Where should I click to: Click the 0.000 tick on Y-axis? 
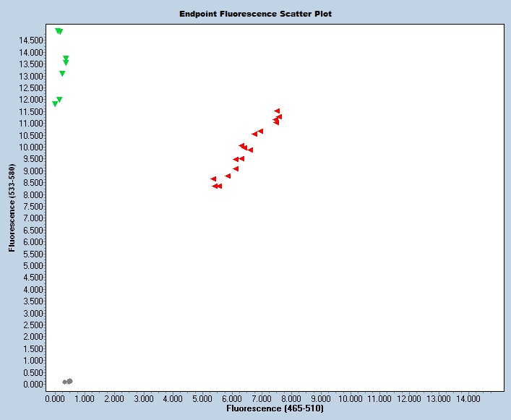tap(33, 385)
